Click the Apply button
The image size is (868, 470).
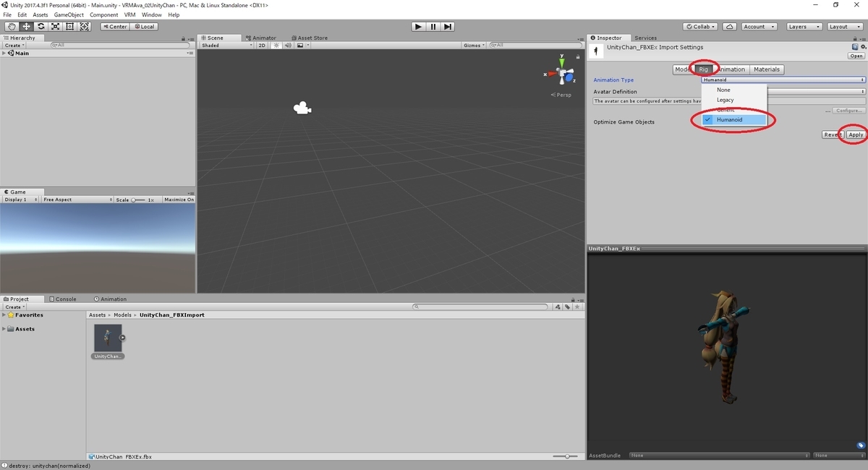(x=856, y=134)
